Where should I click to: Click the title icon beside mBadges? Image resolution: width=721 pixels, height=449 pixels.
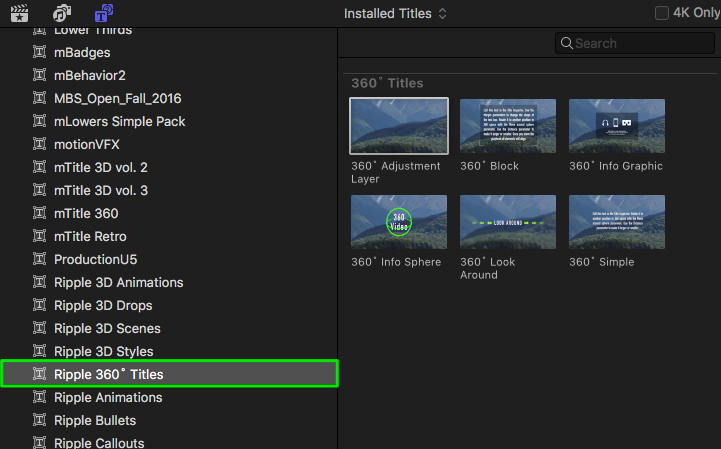pyautogui.click(x=40, y=52)
